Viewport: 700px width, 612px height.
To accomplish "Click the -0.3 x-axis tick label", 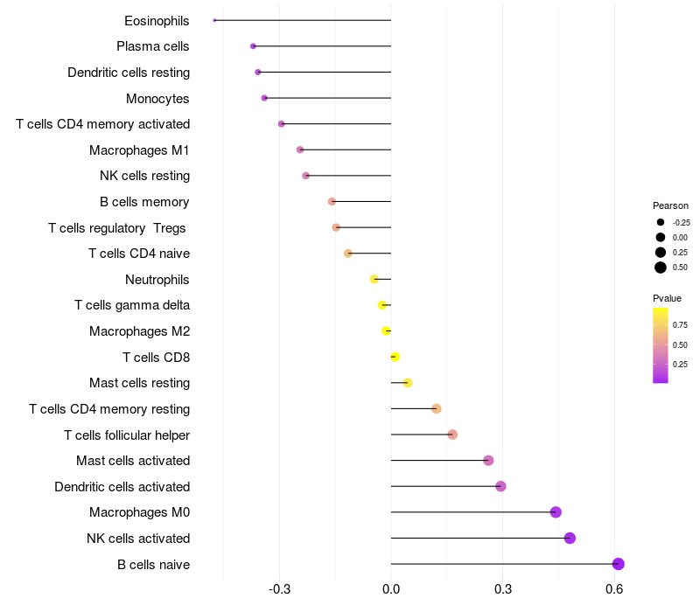I will [279, 589].
